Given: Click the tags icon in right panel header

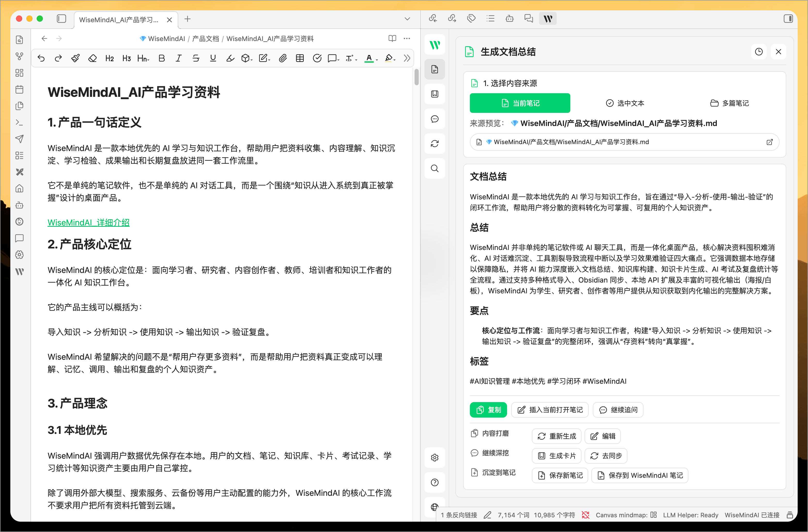Looking at the screenshot, I should click(x=471, y=18).
